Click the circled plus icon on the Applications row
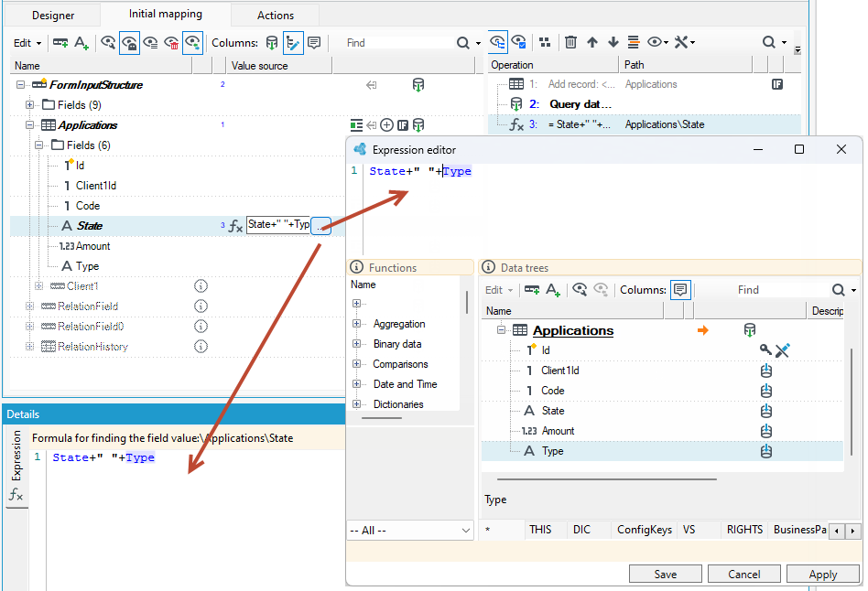868x591 pixels. 387,125
